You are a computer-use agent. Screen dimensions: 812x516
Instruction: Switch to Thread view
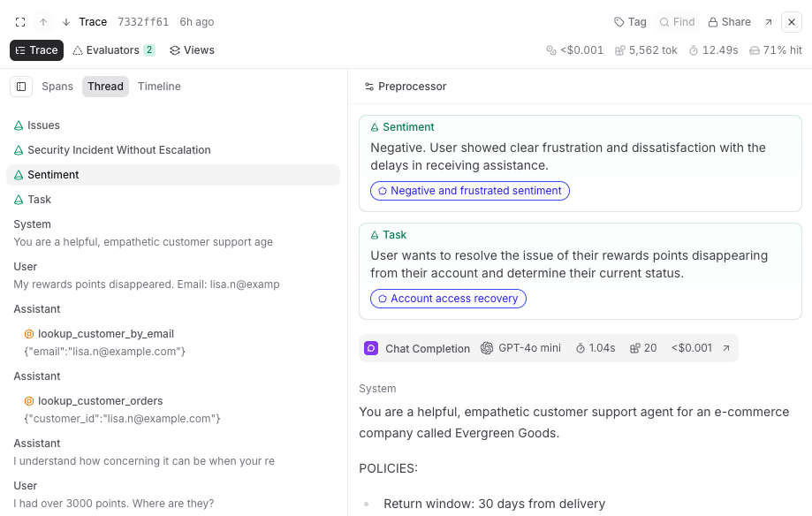(x=105, y=87)
